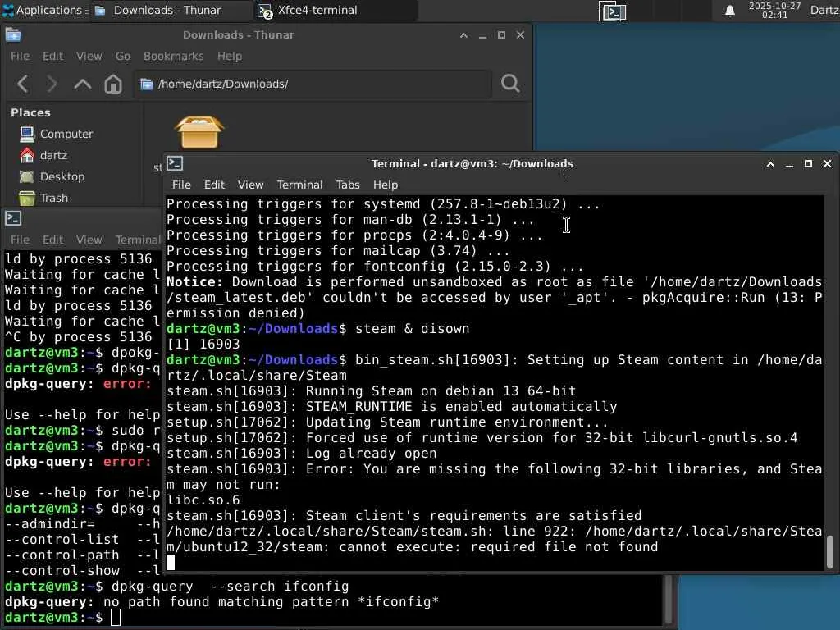Open front Terminal's Tabs menu
This screenshot has width=840, height=630.
(x=348, y=185)
